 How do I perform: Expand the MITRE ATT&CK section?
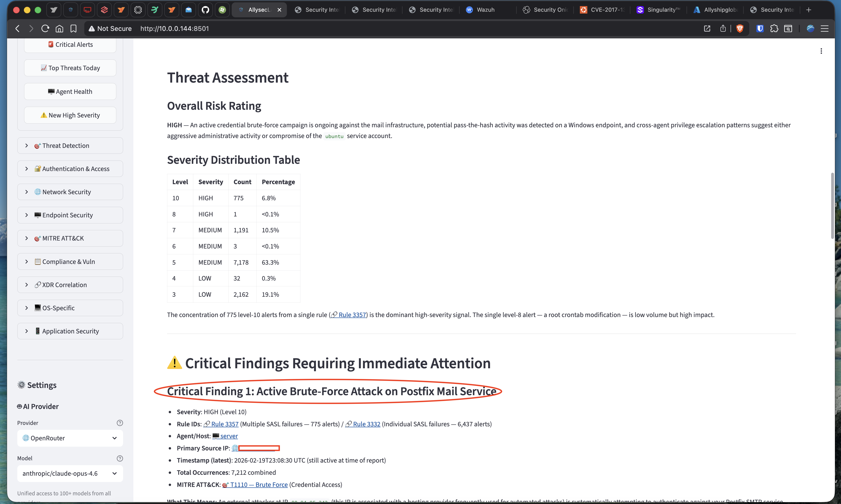pos(70,238)
